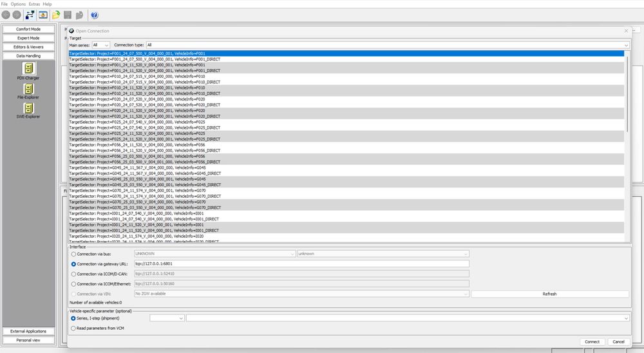
Task: Open the PDX-Charger module
Action: point(28,71)
